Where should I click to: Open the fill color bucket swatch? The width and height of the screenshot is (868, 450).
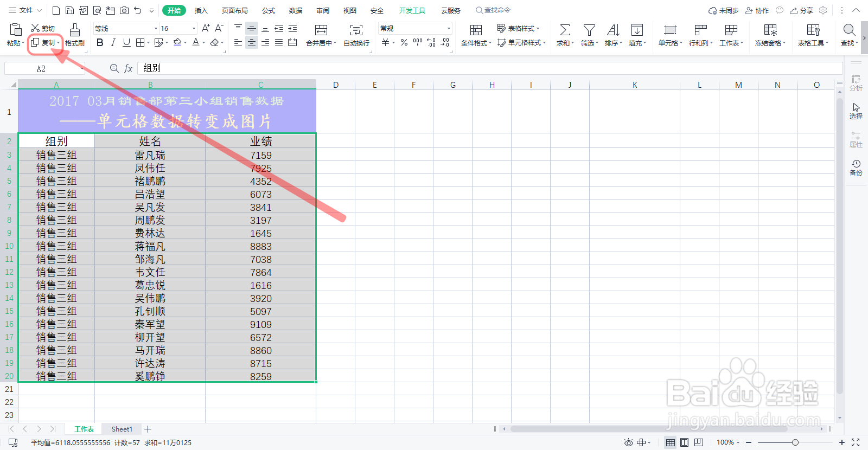click(177, 42)
